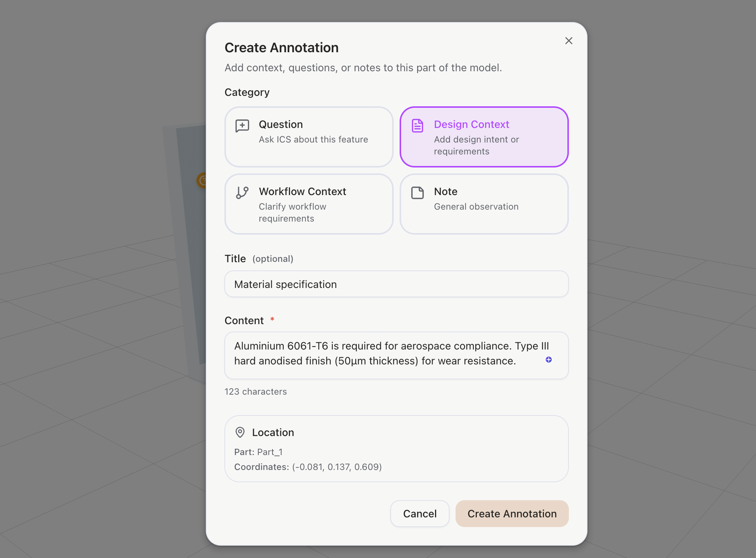The height and width of the screenshot is (558, 756).
Task: Click the Workflow Context branch icon
Action: tap(242, 193)
